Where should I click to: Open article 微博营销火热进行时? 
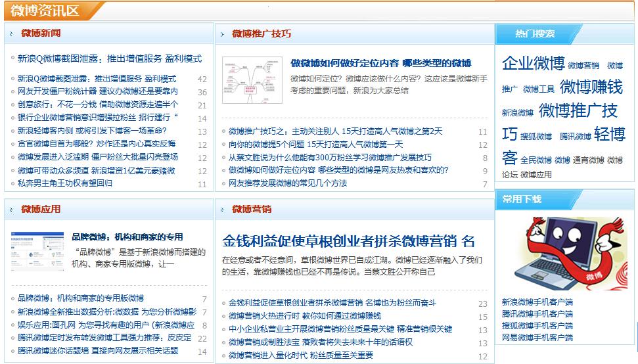[305, 315]
